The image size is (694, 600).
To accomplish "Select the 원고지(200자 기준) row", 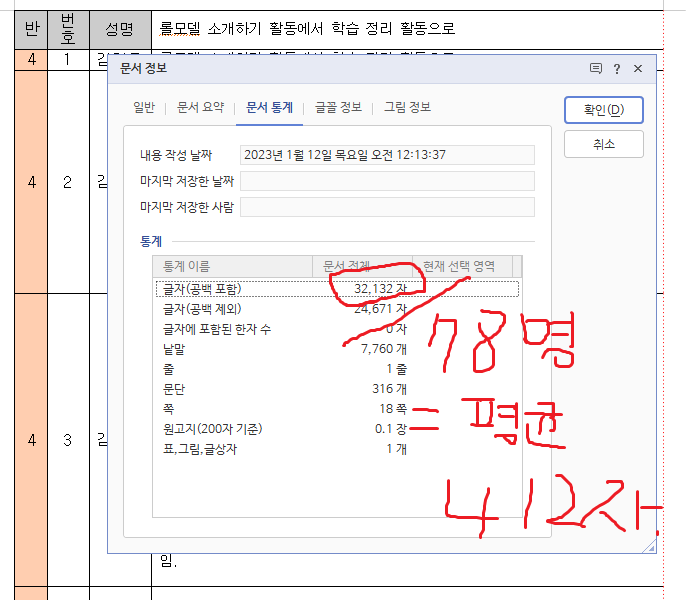I will tap(337, 429).
